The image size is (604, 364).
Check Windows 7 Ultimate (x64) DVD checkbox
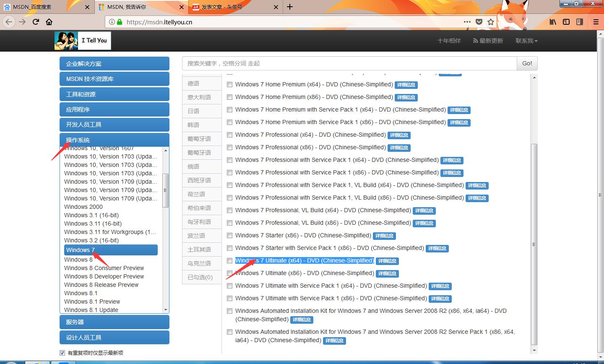230,260
